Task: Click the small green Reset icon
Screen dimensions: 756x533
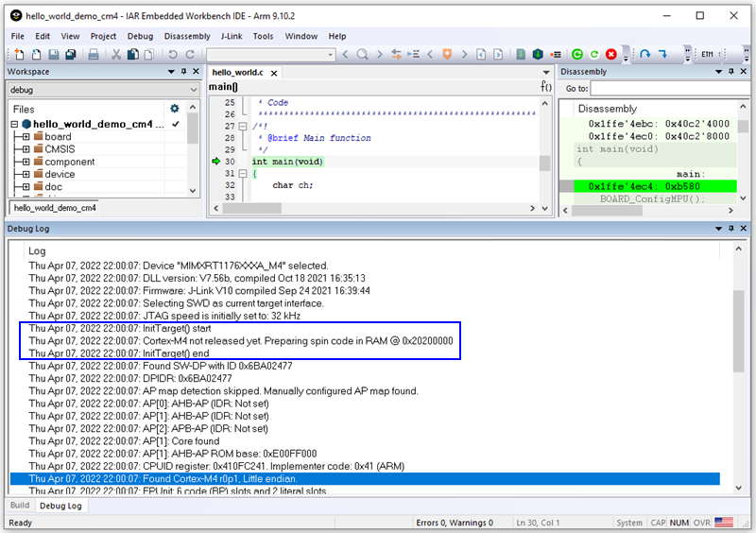Action: [594, 54]
